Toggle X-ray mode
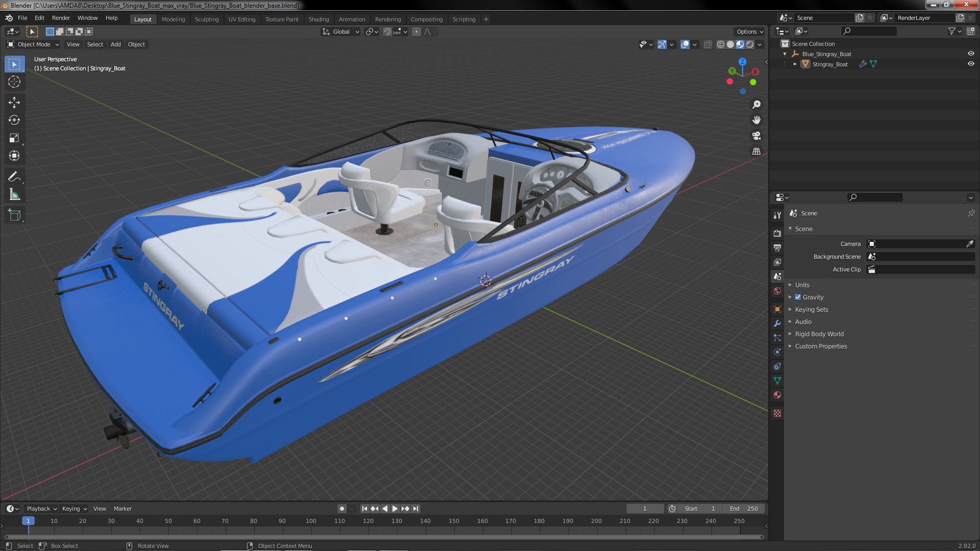 707,44
